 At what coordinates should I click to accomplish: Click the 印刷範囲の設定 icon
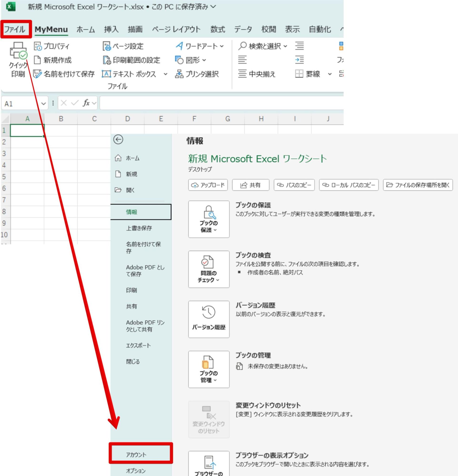coord(107,60)
